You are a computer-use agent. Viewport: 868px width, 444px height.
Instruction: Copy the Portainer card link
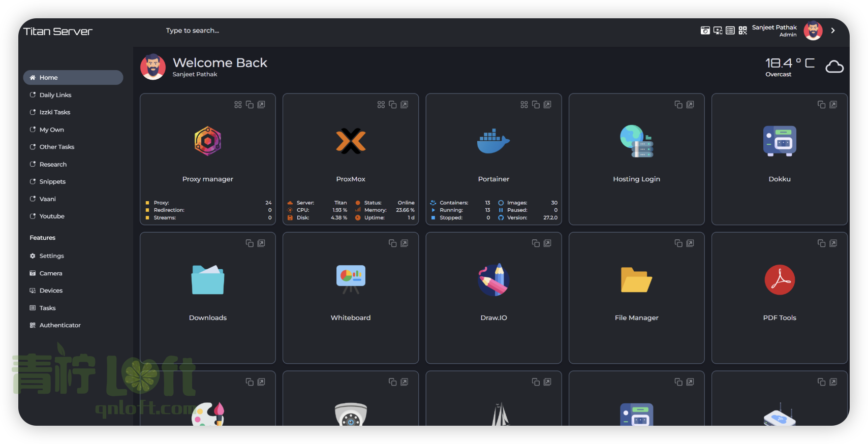(536, 105)
